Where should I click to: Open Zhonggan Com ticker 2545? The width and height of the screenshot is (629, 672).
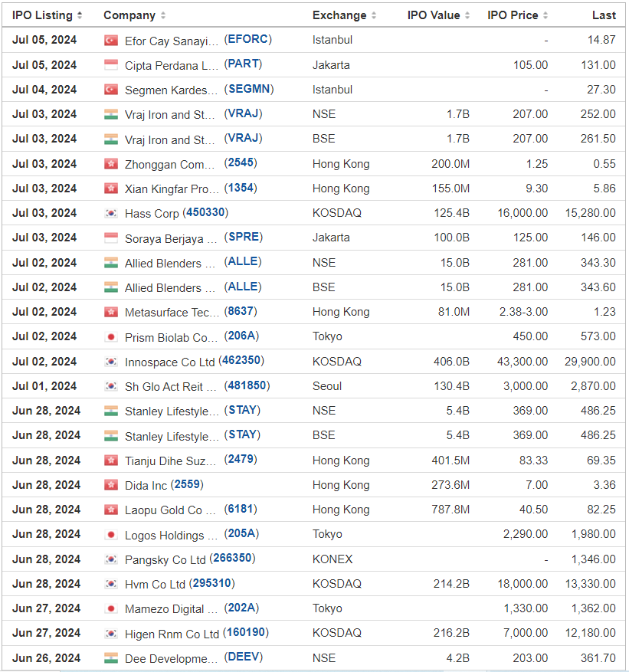(x=241, y=163)
